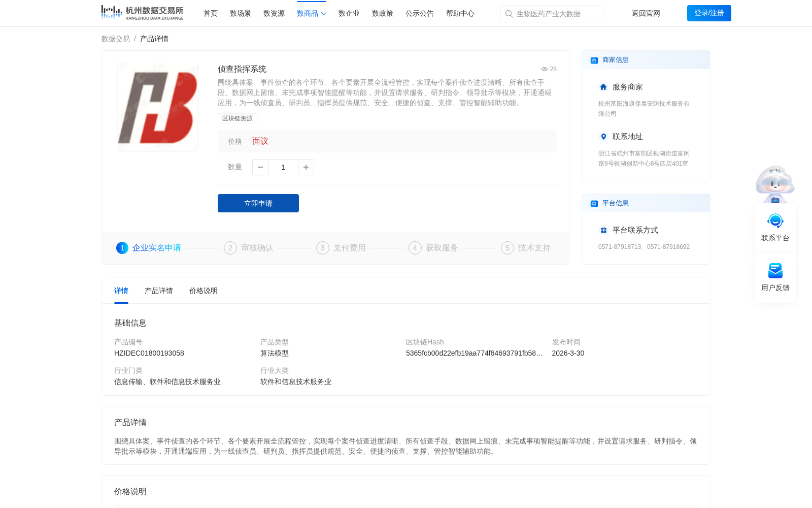Viewport: 812px width, 508px height.
Task: Click the 返回官网 link
Action: point(646,14)
